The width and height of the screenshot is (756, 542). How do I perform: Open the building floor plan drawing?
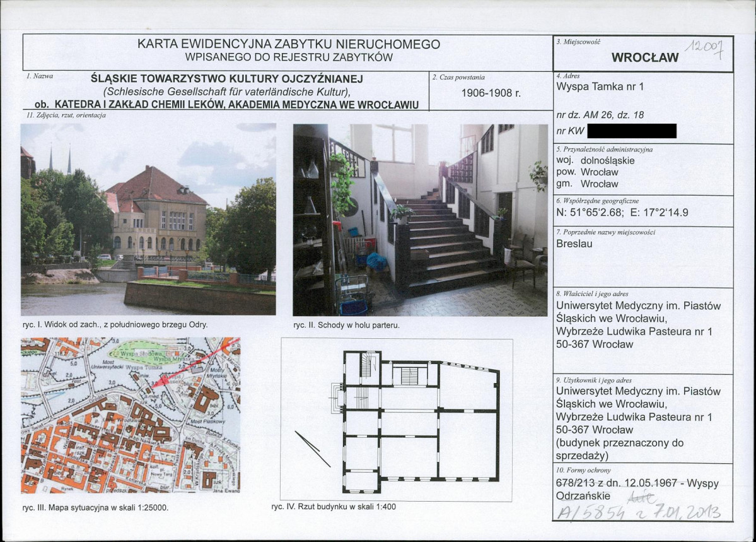pyautogui.click(x=421, y=422)
